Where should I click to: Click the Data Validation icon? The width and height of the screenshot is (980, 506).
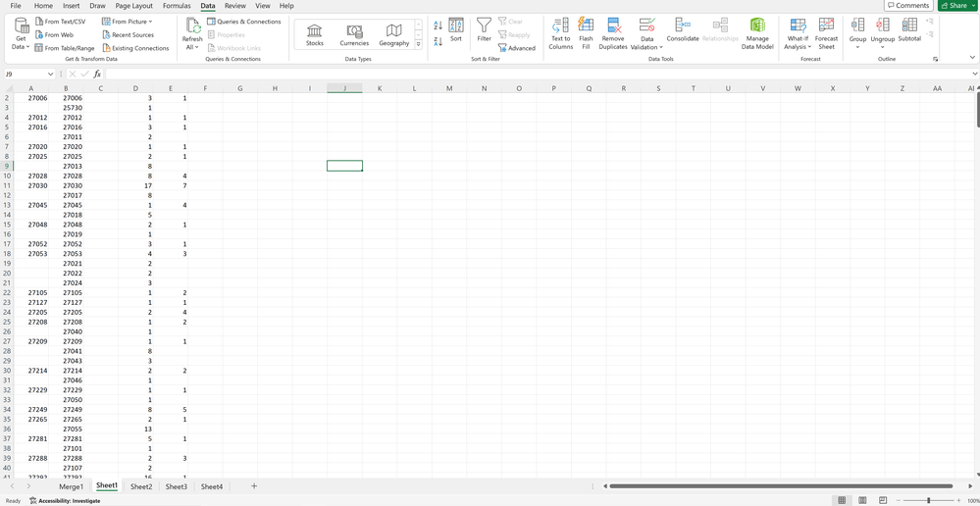(646, 25)
